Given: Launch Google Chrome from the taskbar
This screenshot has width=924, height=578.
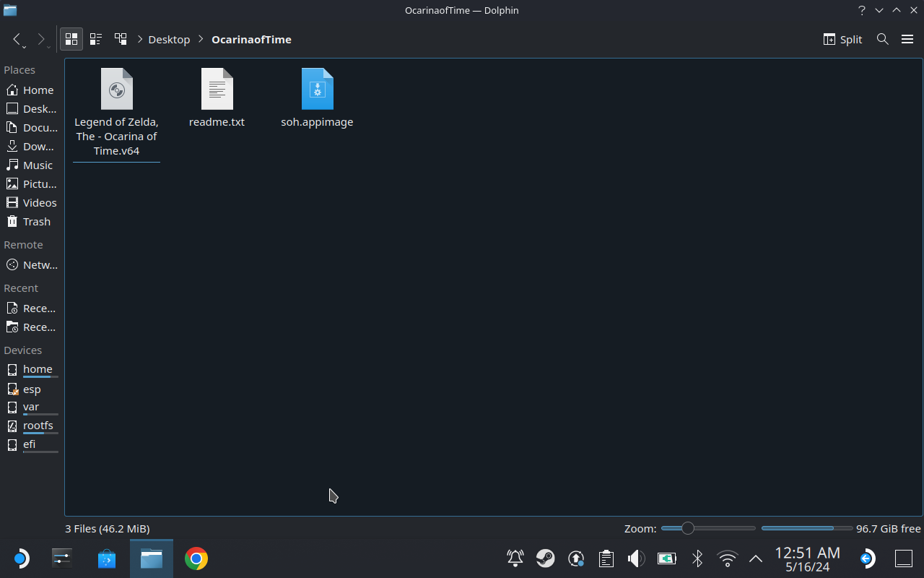Looking at the screenshot, I should tap(196, 558).
